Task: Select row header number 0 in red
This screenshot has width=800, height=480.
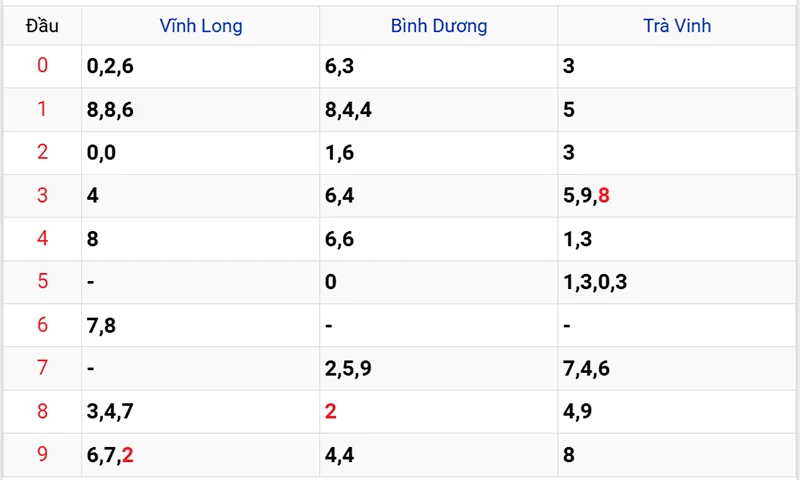Action: (42, 67)
